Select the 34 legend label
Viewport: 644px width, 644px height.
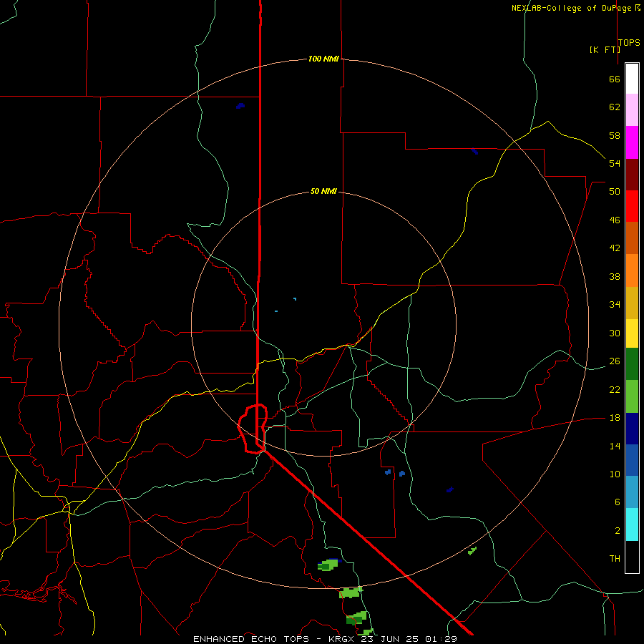click(x=615, y=305)
